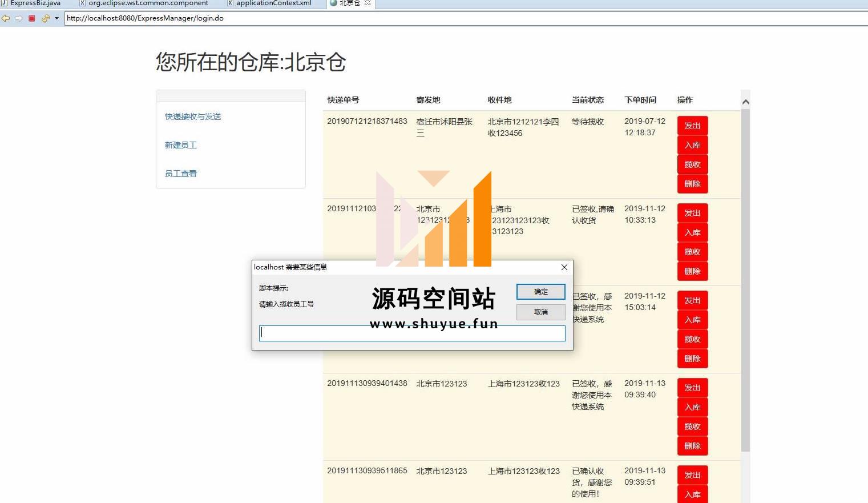
Task: Open 员工查看 sidebar link
Action: click(181, 174)
